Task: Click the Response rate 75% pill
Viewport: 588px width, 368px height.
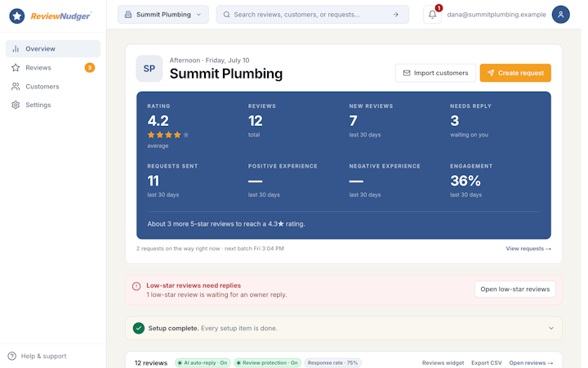Action: tap(332, 363)
